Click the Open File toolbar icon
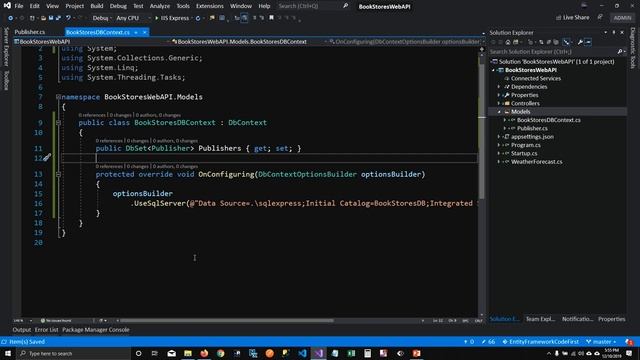This screenshot has width=640, height=360. click(x=43, y=18)
